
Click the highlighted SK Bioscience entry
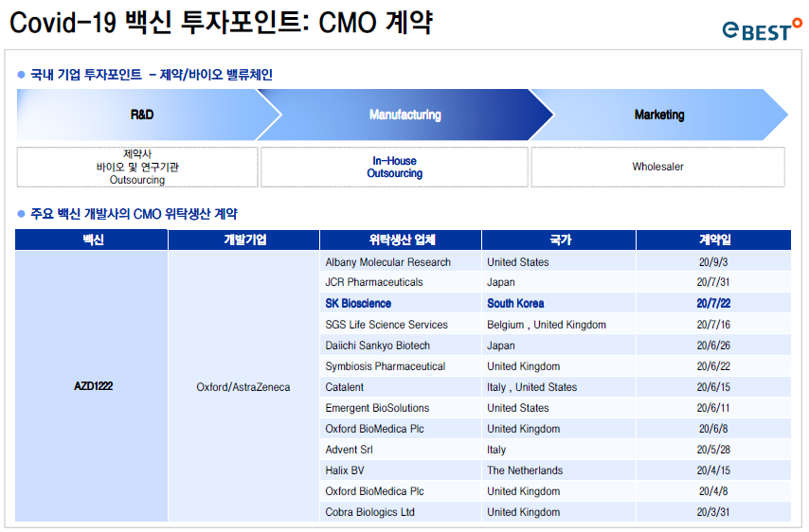358,303
